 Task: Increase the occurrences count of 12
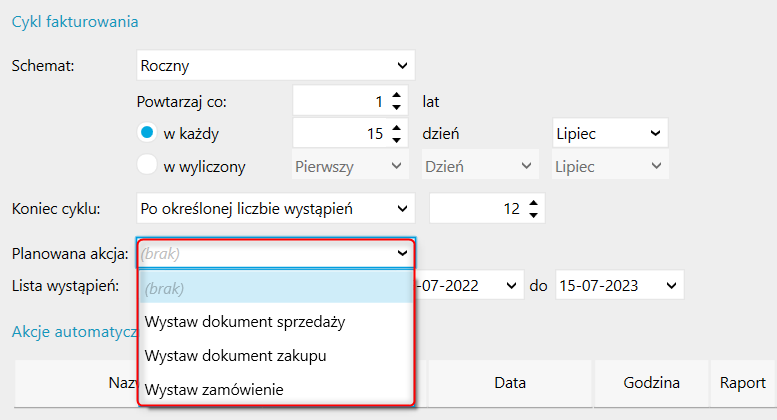(533, 204)
